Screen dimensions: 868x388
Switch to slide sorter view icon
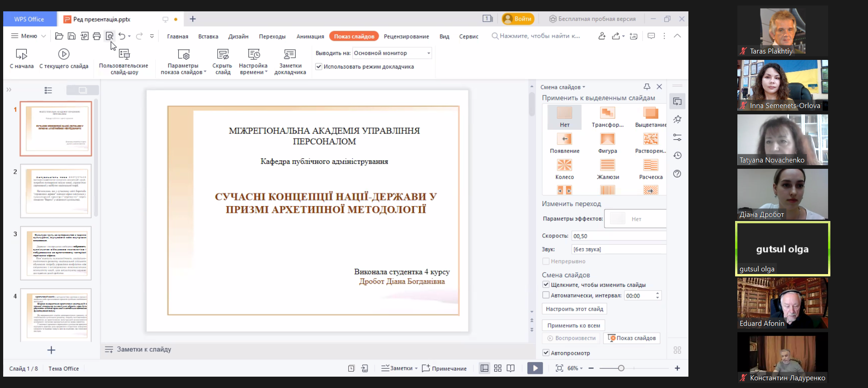click(497, 368)
